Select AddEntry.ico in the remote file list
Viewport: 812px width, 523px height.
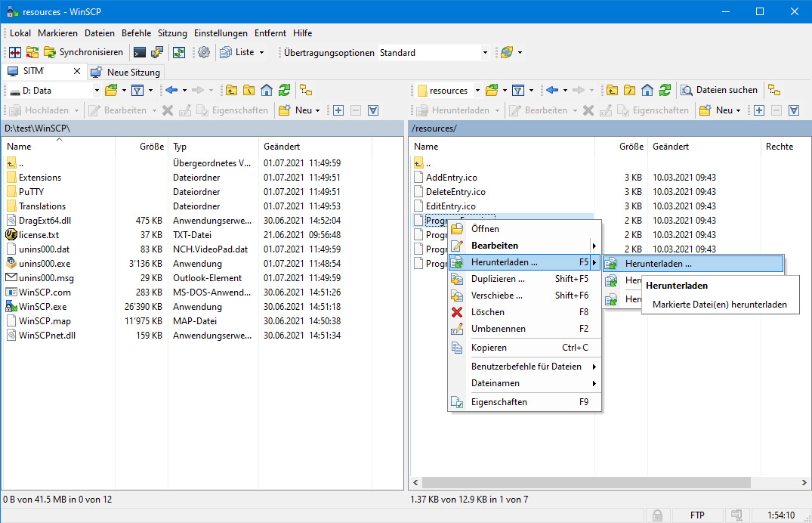pos(452,178)
